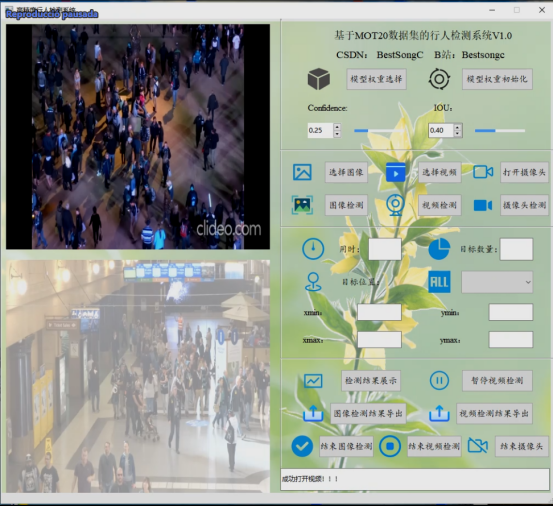Adjust the Confidence slider
This screenshot has height=507, width=554.
coord(379,131)
